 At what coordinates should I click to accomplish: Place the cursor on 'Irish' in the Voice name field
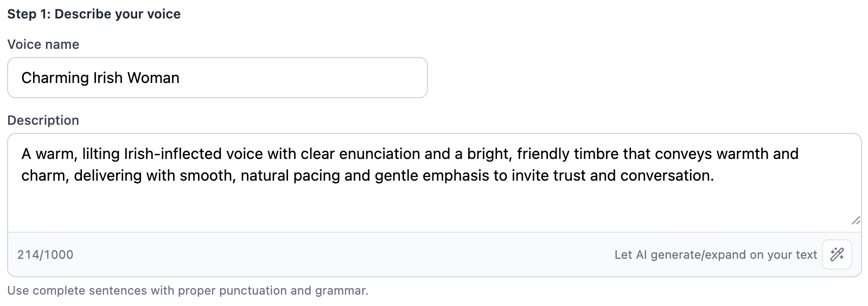click(x=108, y=78)
